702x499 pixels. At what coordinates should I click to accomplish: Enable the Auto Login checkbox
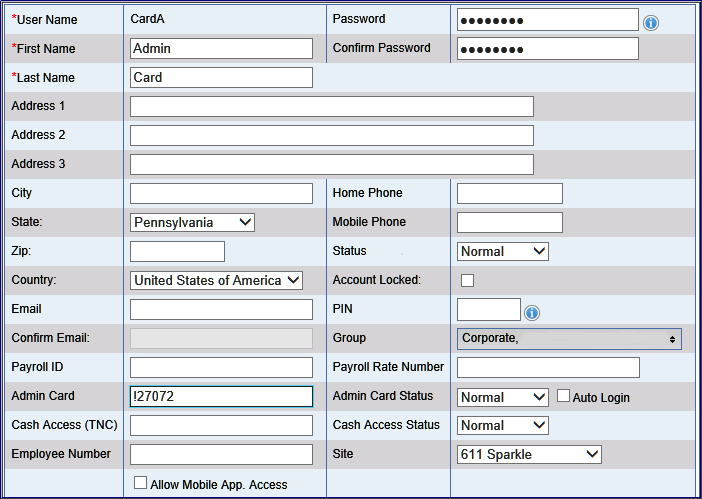[x=563, y=396]
